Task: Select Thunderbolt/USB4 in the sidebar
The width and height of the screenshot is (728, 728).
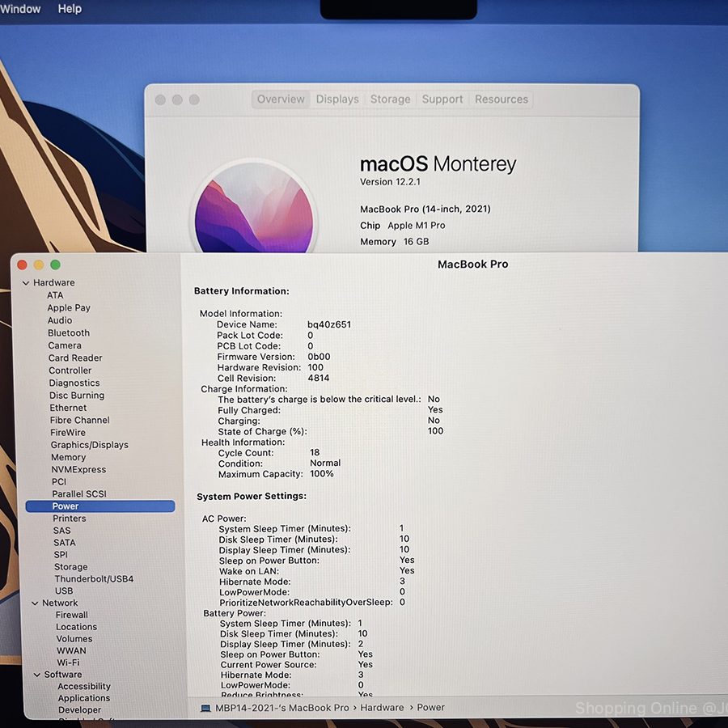Action: point(94,579)
